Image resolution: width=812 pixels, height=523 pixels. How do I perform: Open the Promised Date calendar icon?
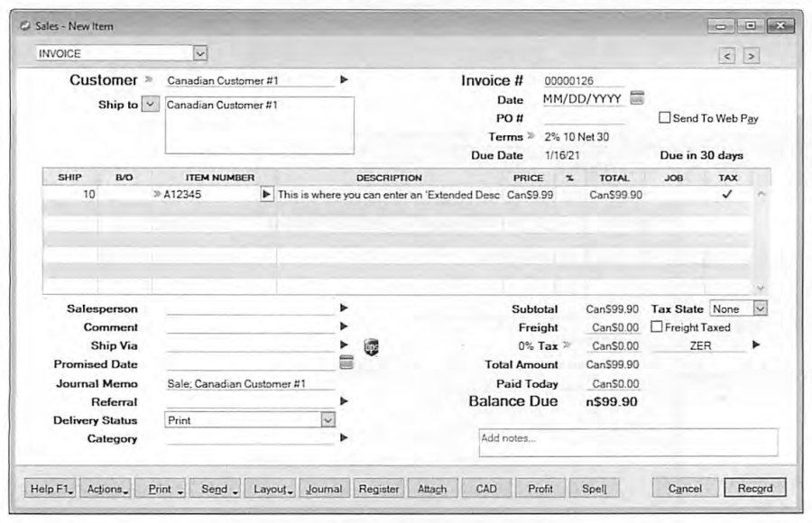coord(346,362)
